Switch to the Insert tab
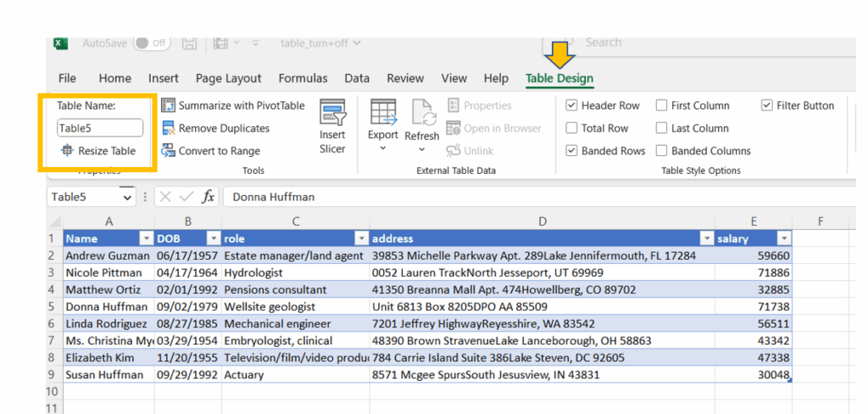Viewport: 868px width, 414px height. [164, 79]
